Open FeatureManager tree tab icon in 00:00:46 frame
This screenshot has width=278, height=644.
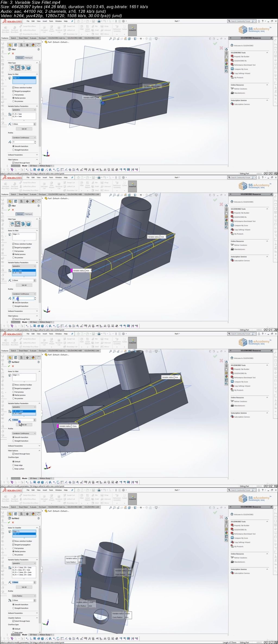pyautogui.click(x=10, y=45)
